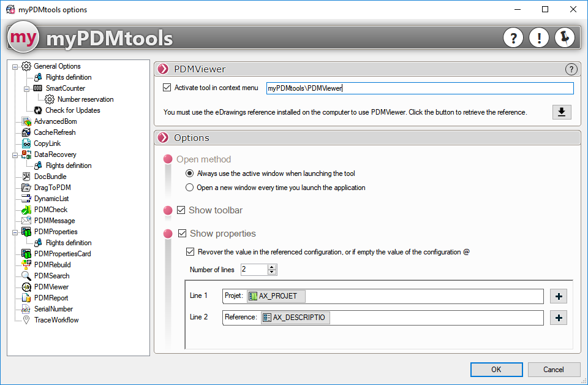Click the red arrow icon beside Options header
Image resolution: width=588 pixels, height=385 pixels.
point(164,138)
